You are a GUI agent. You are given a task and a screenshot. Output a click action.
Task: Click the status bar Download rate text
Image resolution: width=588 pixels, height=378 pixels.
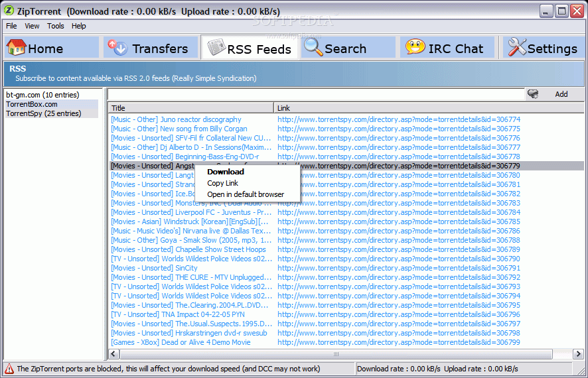pos(398,369)
